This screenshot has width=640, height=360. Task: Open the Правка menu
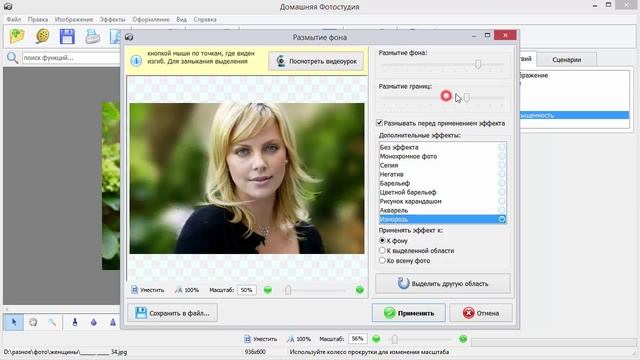(x=38, y=20)
